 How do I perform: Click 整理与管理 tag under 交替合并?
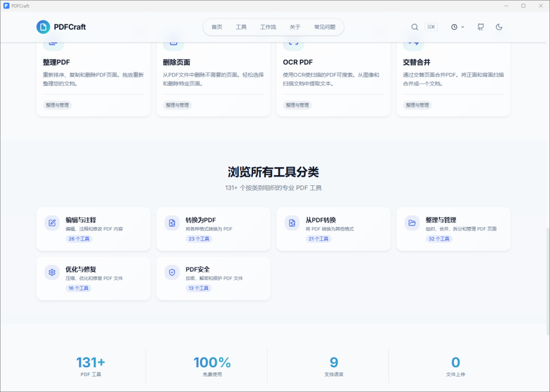[417, 105]
